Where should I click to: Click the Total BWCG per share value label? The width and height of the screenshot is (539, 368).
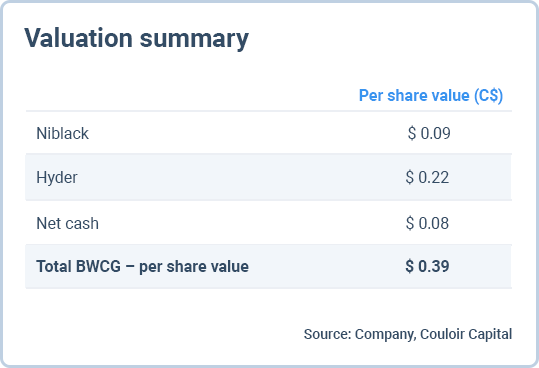tap(142, 267)
